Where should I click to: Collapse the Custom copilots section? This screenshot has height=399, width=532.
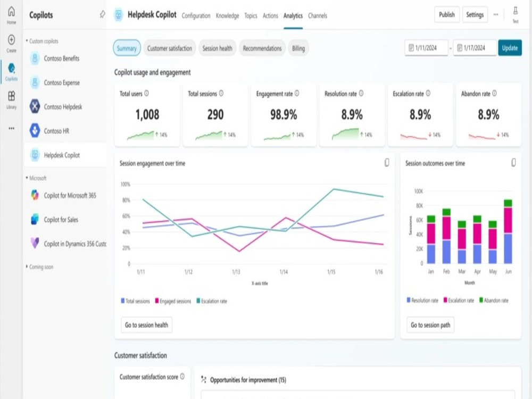(x=42, y=41)
